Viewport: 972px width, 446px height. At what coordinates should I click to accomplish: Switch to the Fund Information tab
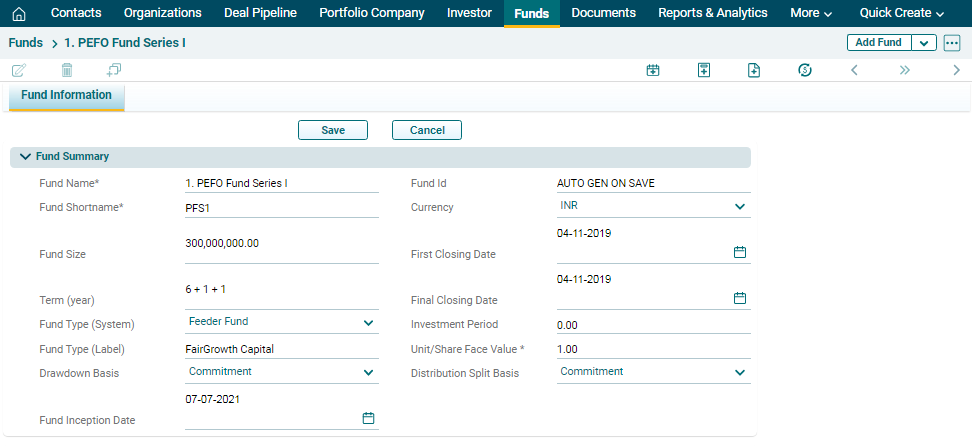[66, 96]
